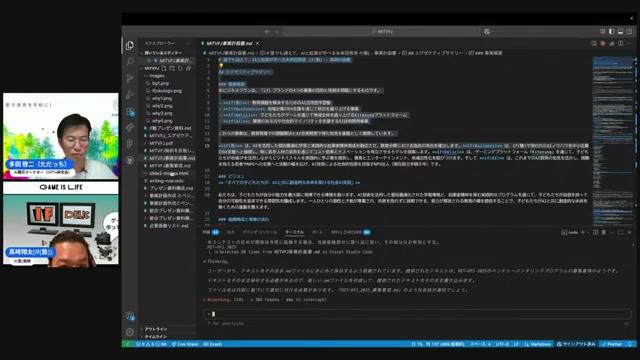Change the Markdown language mode in status bar
The image size is (640, 360).
(538, 344)
